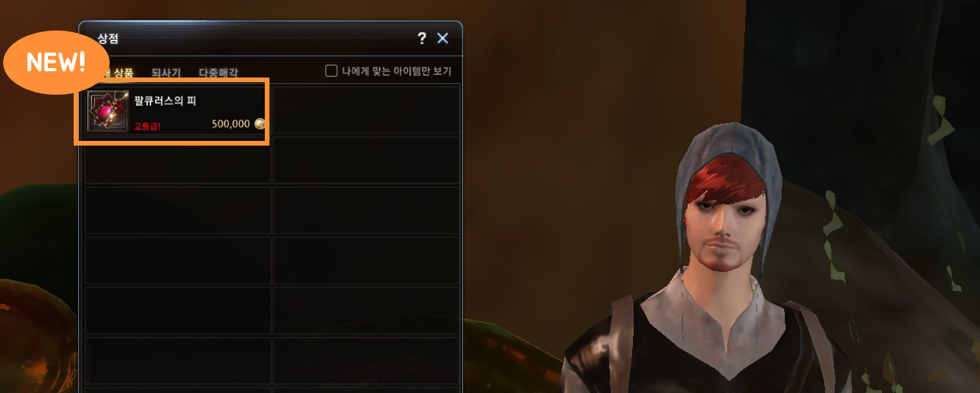Click the red gem necklace item icon
The height and width of the screenshot is (393, 980).
click(x=107, y=111)
